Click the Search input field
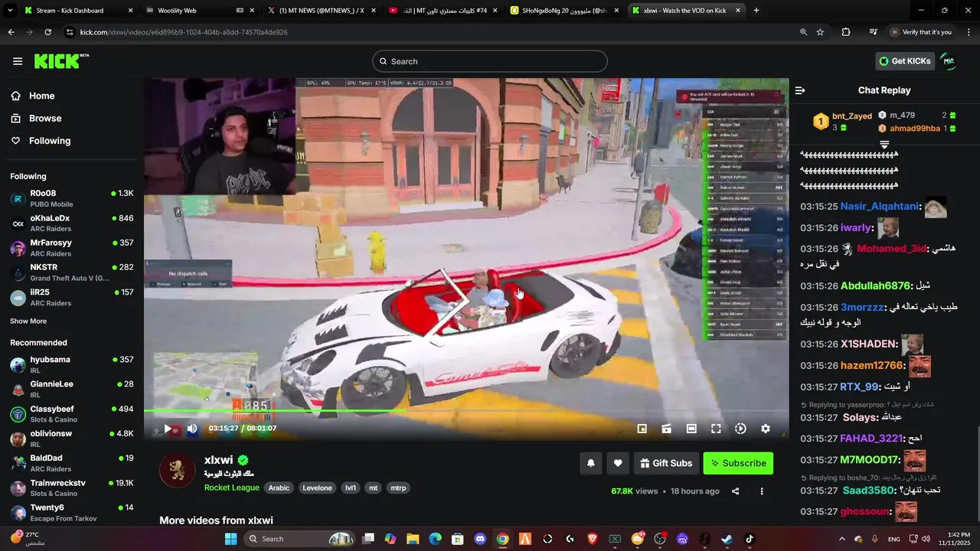 point(490,61)
